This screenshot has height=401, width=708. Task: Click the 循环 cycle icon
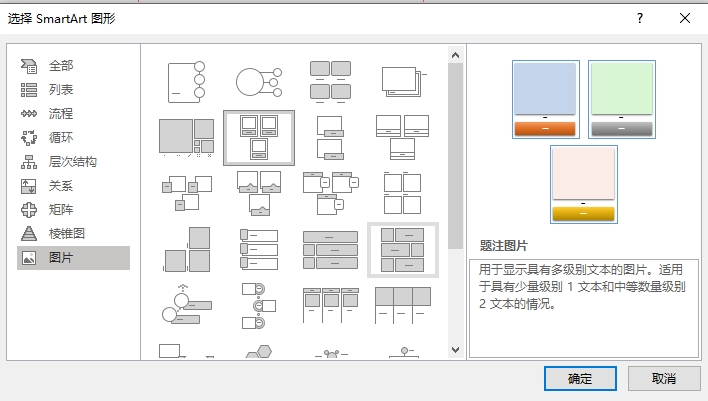pos(29,138)
